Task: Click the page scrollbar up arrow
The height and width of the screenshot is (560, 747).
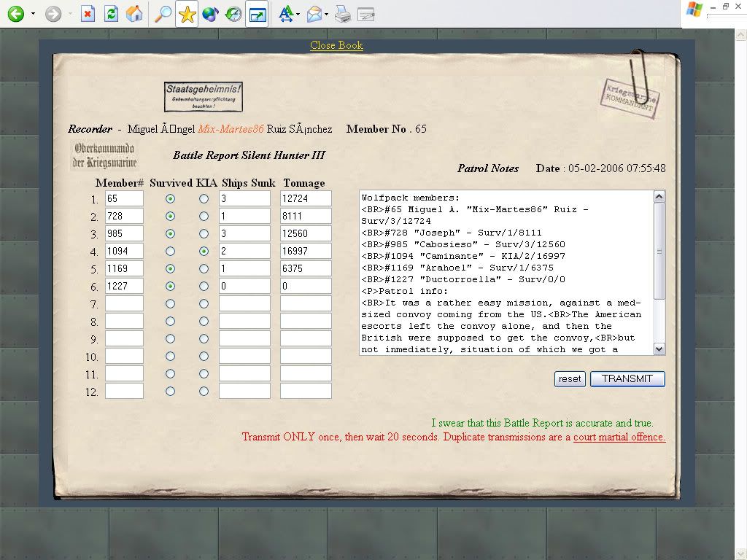Action: (741, 35)
